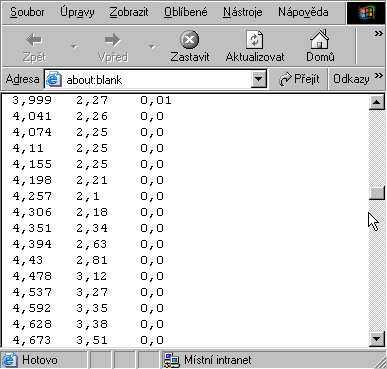Click the value 3,35
Image resolution: width=387 pixels, height=369 pixels.
pyautogui.click(x=92, y=308)
